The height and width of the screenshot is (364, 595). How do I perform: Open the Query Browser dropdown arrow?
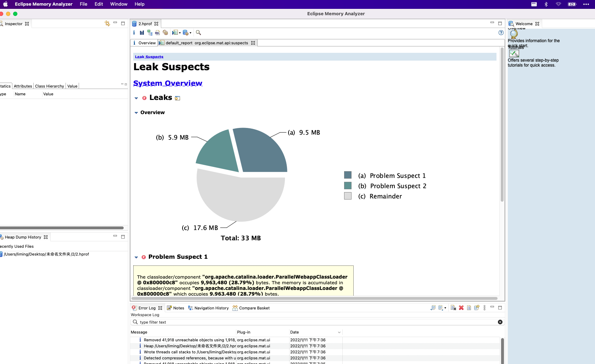pyautogui.click(x=190, y=33)
